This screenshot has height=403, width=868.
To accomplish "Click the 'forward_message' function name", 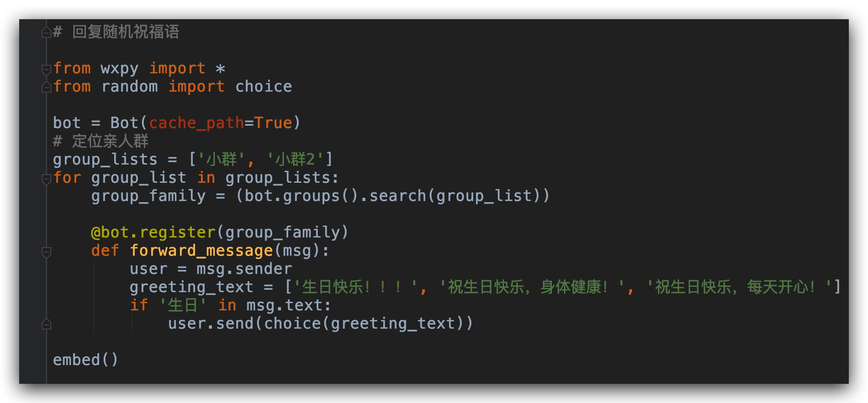I will pyautogui.click(x=201, y=250).
